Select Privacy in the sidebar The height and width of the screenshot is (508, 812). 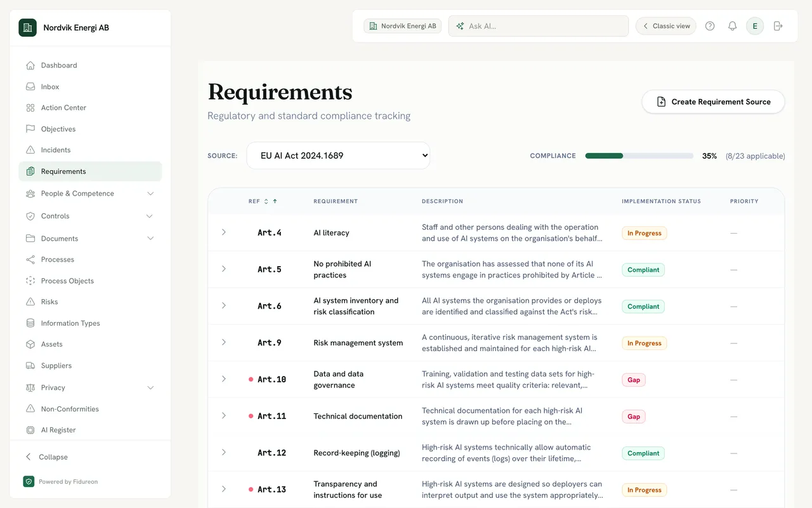(90, 388)
